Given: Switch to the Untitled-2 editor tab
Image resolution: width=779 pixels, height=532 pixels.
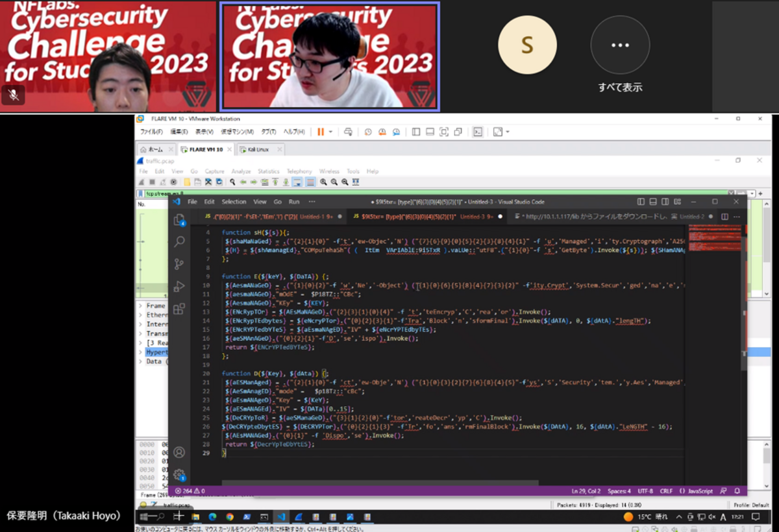Looking at the screenshot, I should [610, 217].
